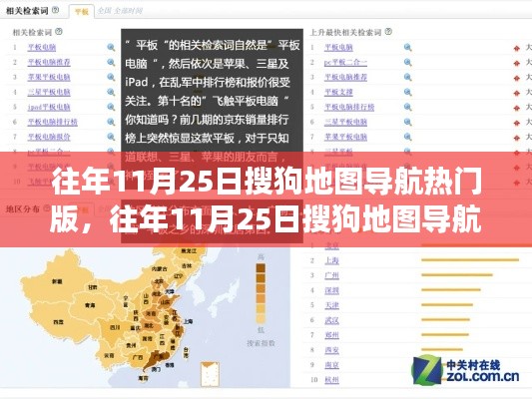The height and width of the screenshot is (399, 532).
Task: Click magnifier icon next to 苹果平板电脑
Action: tap(111, 77)
